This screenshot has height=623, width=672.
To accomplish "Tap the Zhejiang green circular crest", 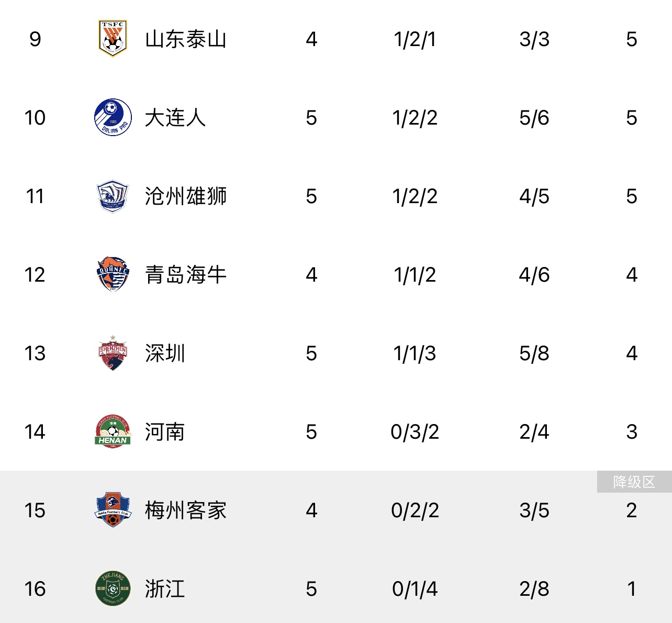I will (x=113, y=588).
